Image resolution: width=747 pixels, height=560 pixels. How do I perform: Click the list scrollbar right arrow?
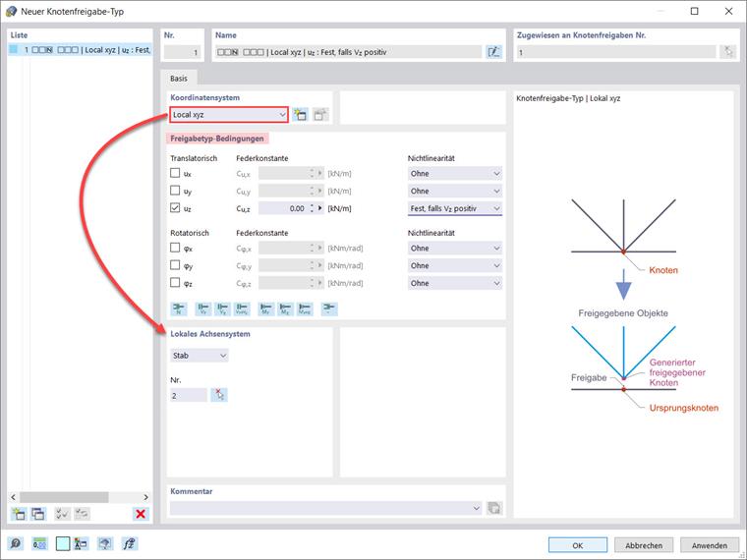[x=145, y=497]
